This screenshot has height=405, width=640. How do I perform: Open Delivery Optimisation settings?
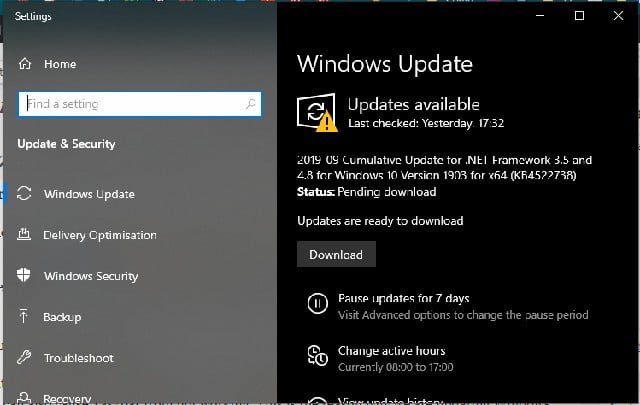click(100, 235)
